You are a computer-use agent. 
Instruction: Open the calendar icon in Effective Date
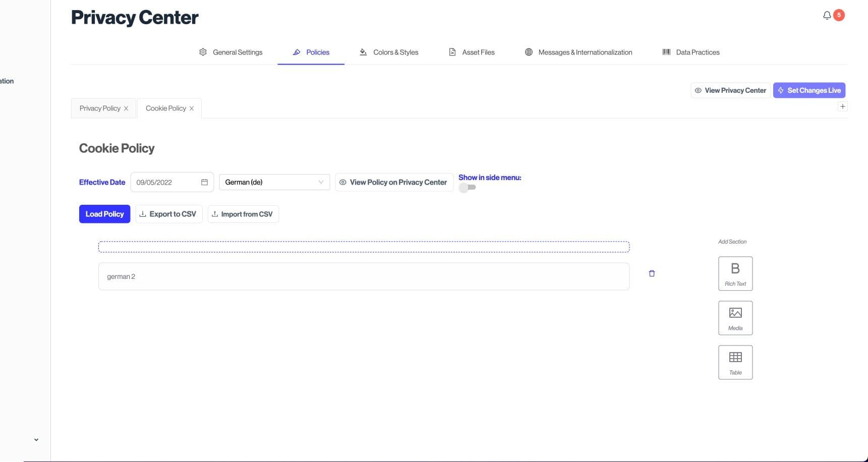tap(204, 182)
